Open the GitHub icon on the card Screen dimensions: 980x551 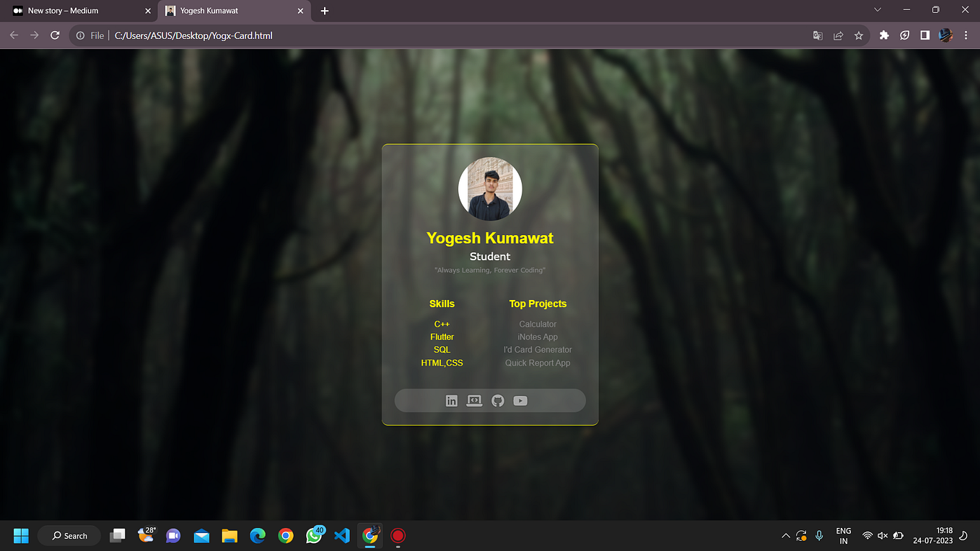497,400
